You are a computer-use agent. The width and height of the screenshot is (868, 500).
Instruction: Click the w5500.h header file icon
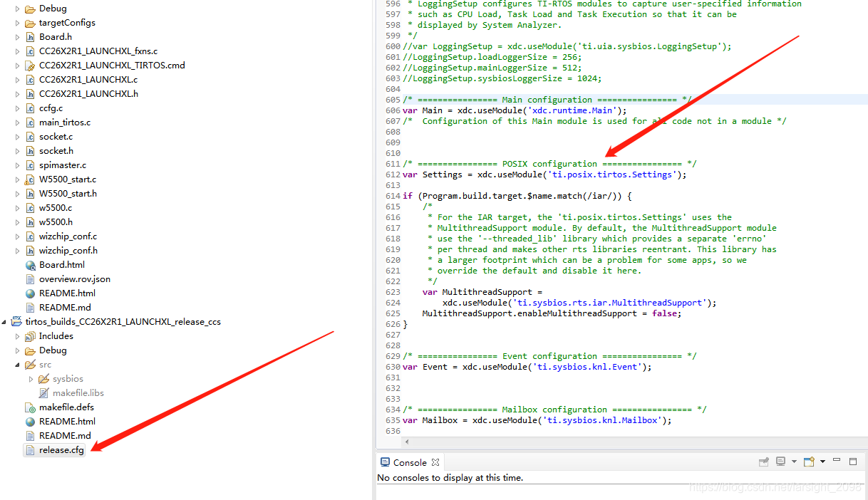pyautogui.click(x=30, y=222)
